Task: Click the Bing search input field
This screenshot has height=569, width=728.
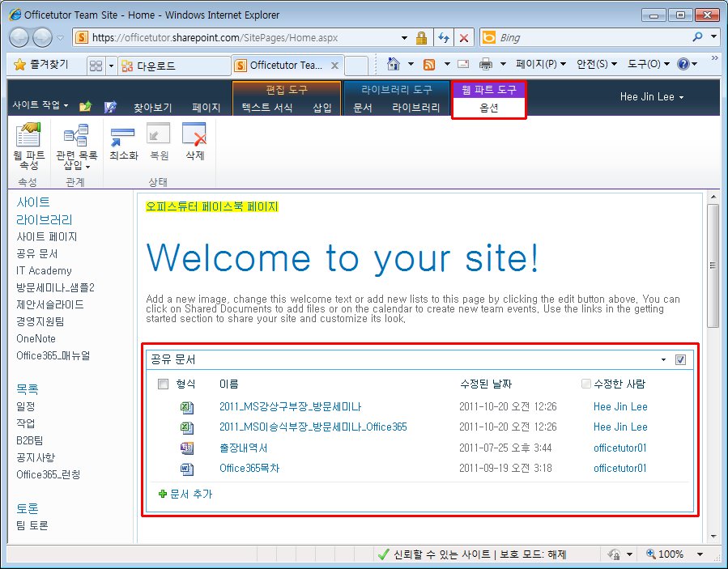Action: pyautogui.click(x=592, y=37)
